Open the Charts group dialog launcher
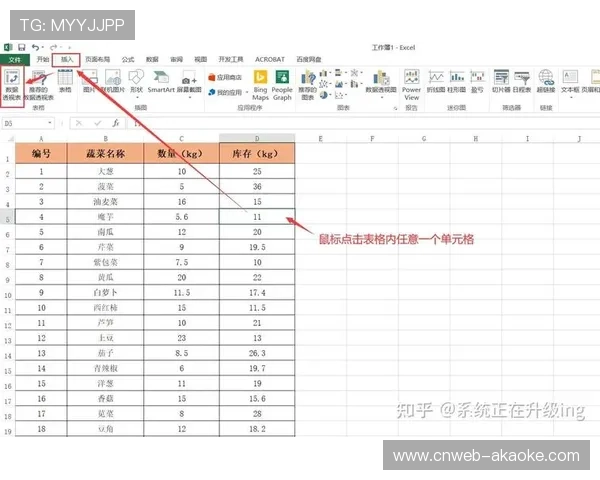The width and height of the screenshot is (600, 480). 395,108
